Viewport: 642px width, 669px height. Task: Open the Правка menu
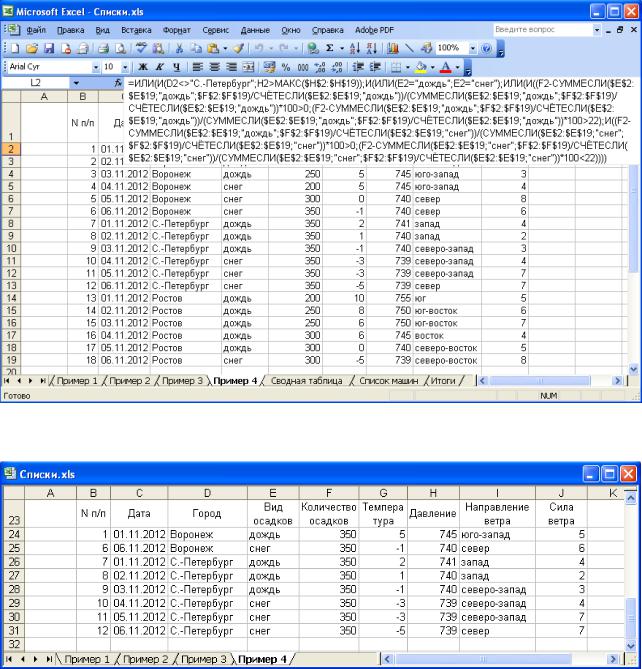[70, 30]
